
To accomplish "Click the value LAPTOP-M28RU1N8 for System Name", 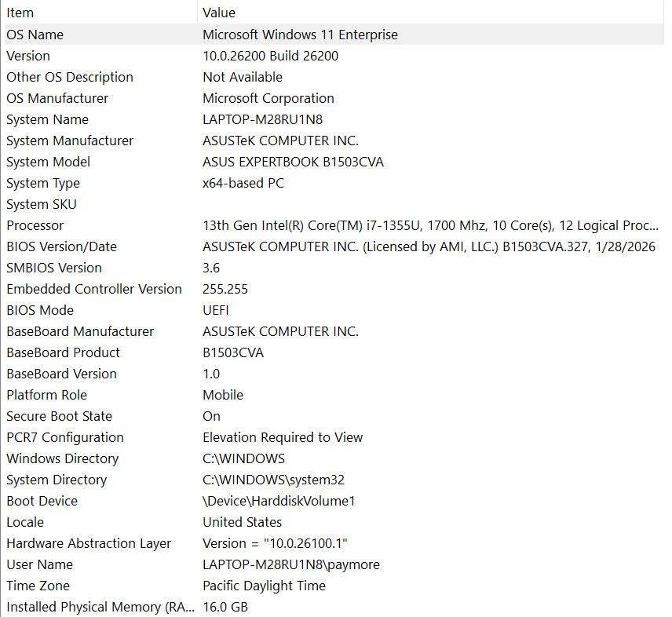I will 263,119.
